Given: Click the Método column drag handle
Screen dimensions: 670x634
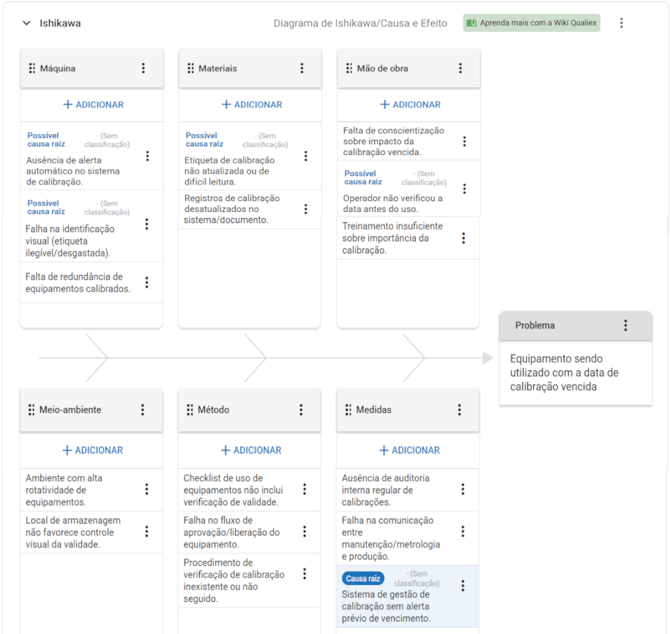Looking at the screenshot, I should (189, 410).
